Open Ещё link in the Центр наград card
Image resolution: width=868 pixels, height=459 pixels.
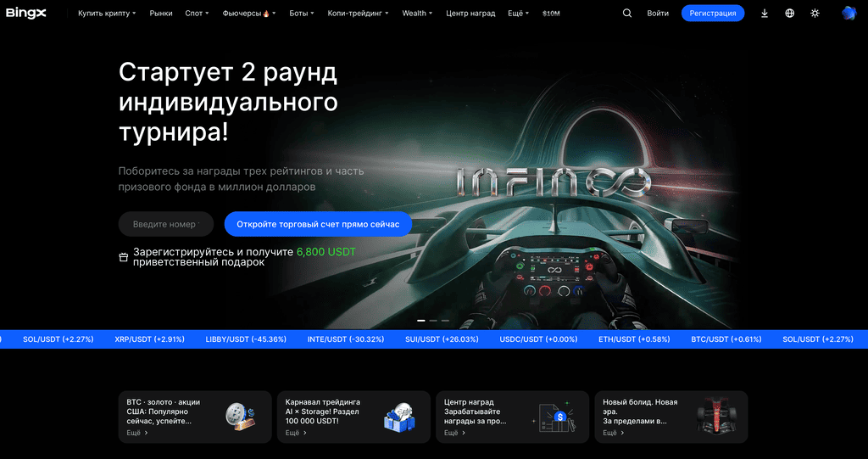pyautogui.click(x=454, y=433)
